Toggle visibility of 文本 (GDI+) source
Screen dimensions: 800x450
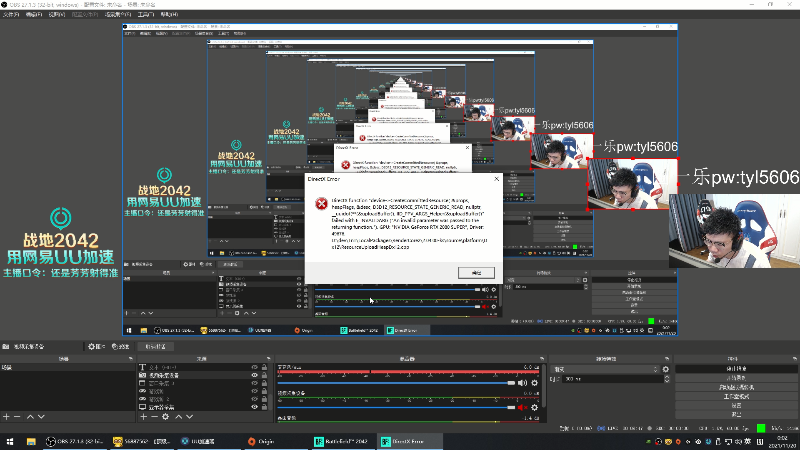pyautogui.click(x=255, y=367)
